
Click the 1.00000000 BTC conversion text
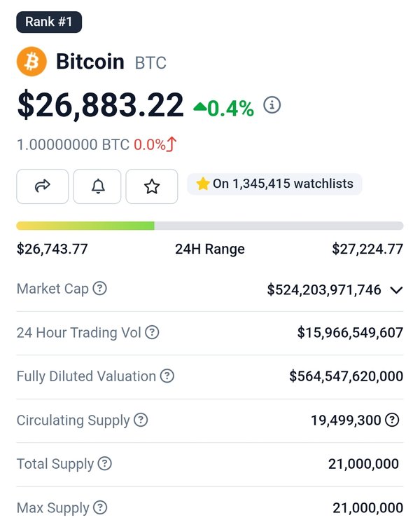point(73,145)
